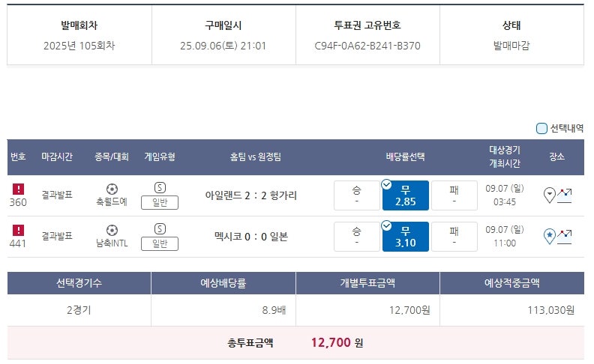Click the S game-type icon in row 360
Image resolution: width=594 pixels, height=364 pixels.
click(x=160, y=188)
